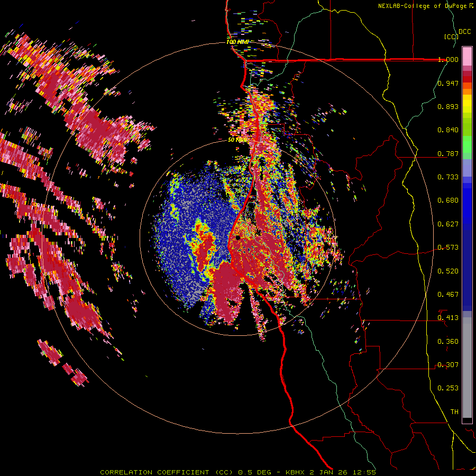Screen dimensions: 476x476
Task: Click the 0.893 scale value
Action: (x=448, y=106)
